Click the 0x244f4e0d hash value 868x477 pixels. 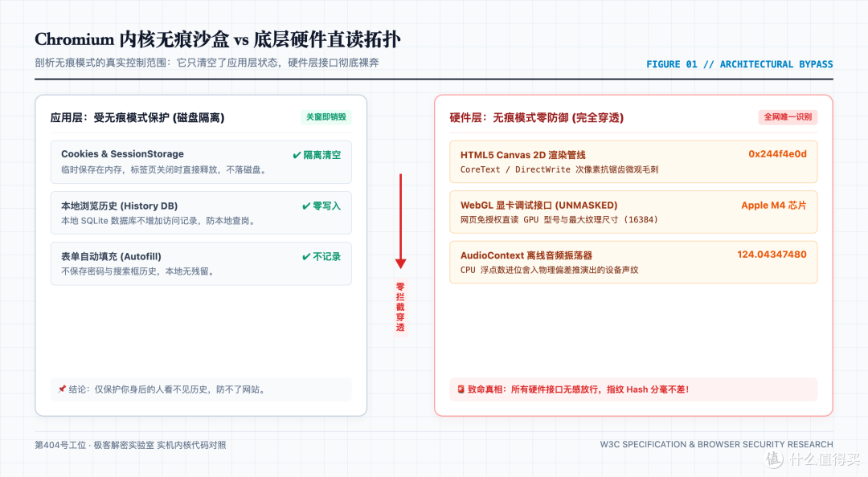(777, 154)
